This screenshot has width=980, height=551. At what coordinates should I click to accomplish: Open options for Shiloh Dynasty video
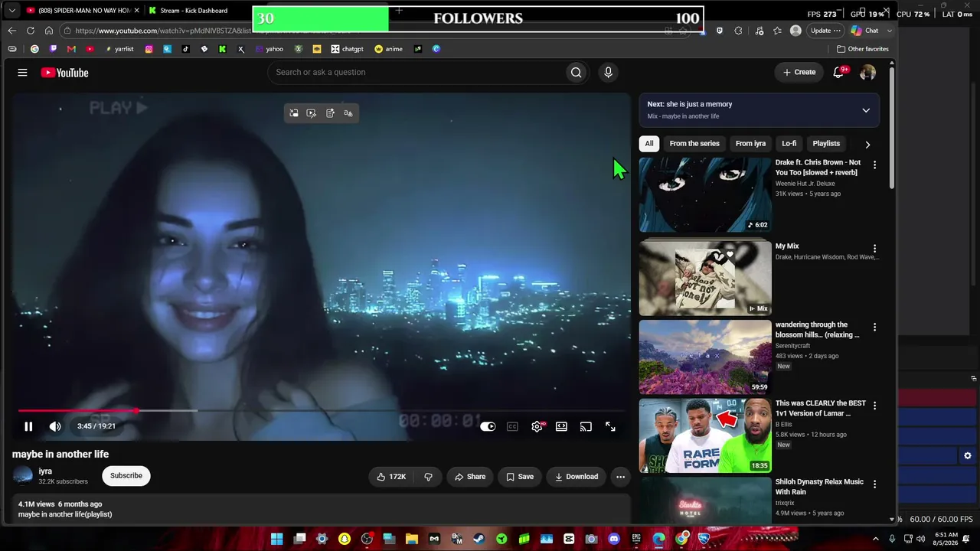pos(874,484)
